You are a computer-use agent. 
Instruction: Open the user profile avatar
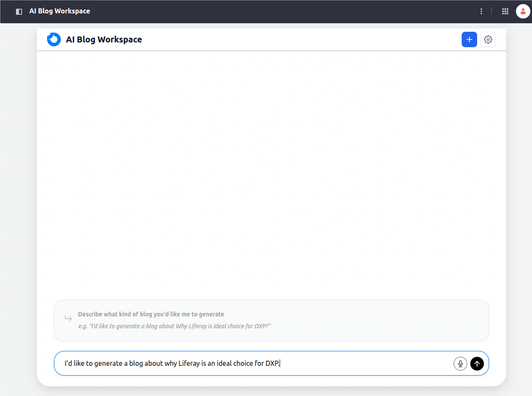[523, 11]
